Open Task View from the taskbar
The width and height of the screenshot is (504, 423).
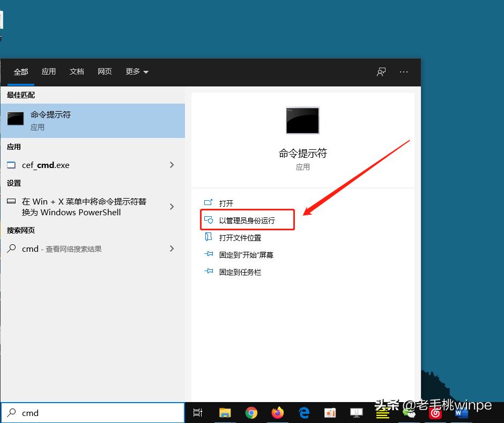click(x=198, y=413)
